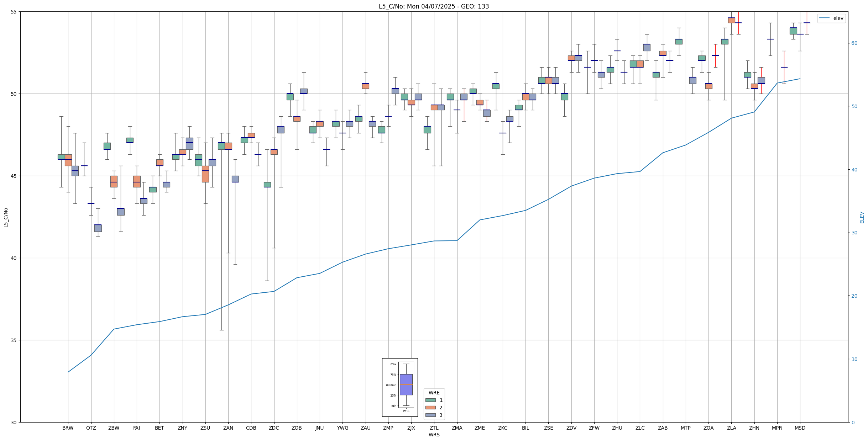The width and height of the screenshot is (868, 441).
Task: Click the 60 tick on right axis
Action: [854, 43]
